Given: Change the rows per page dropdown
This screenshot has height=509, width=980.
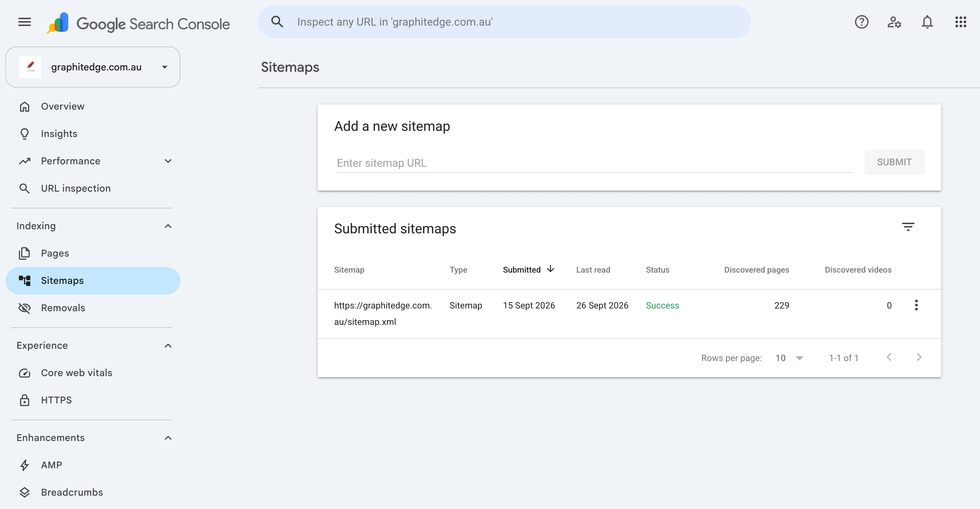Looking at the screenshot, I should (x=789, y=358).
